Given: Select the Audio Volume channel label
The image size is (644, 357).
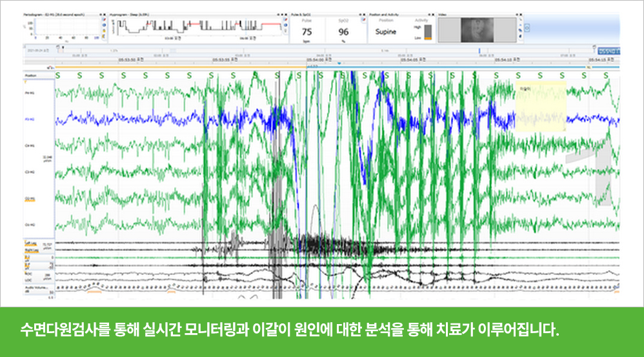Looking at the screenshot, I should point(36,288).
